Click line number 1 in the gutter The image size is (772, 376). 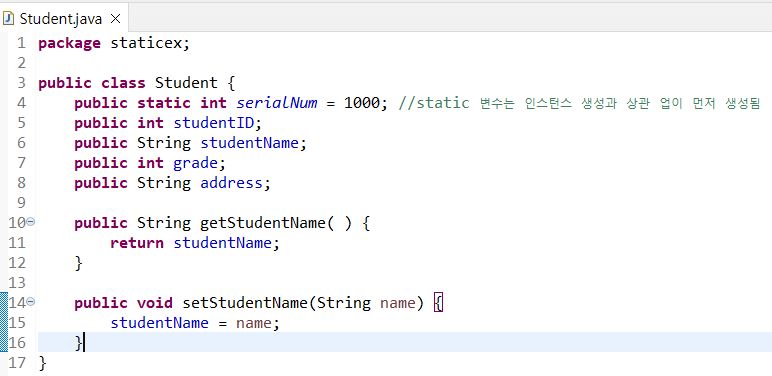[x=21, y=43]
